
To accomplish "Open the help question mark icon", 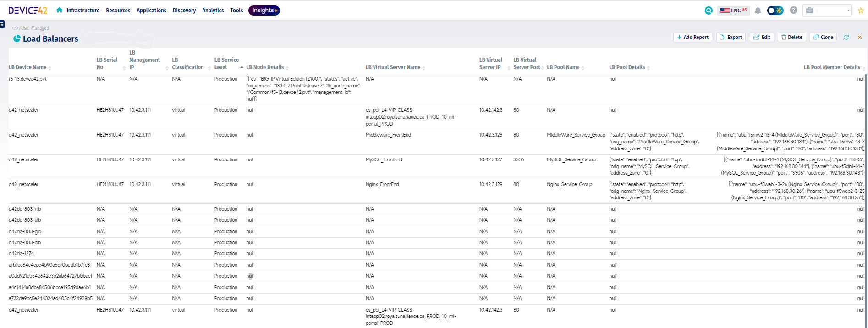I will coord(793,10).
